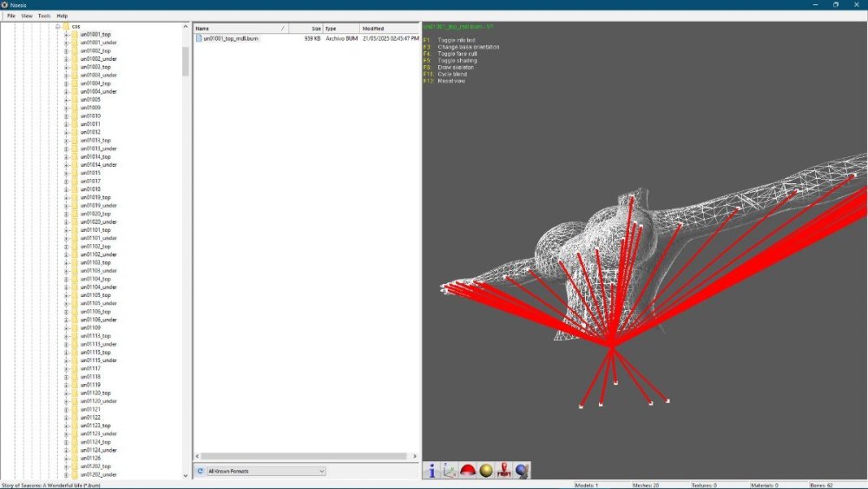Image resolution: width=868 pixels, height=489 pixels.
Task: Click the red stamp icon
Action: [x=504, y=470]
